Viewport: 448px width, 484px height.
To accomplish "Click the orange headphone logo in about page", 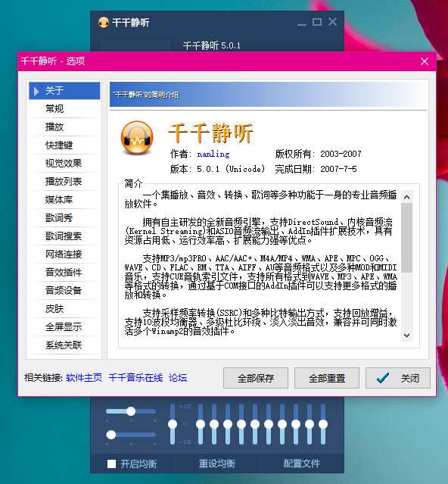I will [137, 138].
